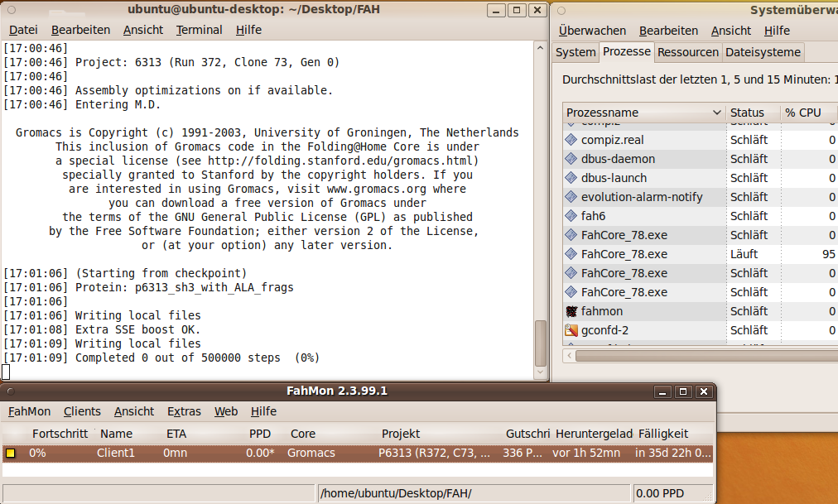Click the terminal cursor at the prompt line
This screenshot has height=504, width=838.
point(6,372)
